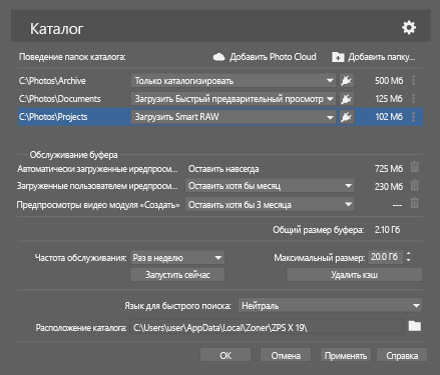The height and width of the screenshot is (375, 440).
Task: Open the Раз в неделю frequency dropdown
Action: [x=177, y=258]
